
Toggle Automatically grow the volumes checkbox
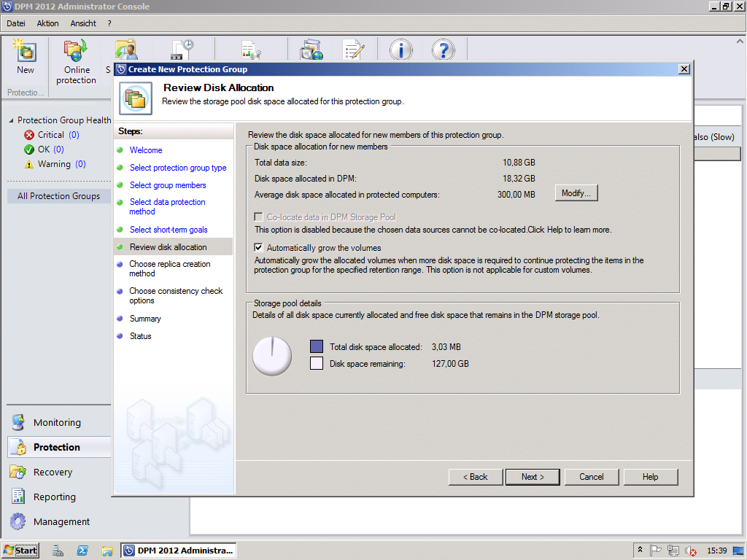pyautogui.click(x=258, y=248)
